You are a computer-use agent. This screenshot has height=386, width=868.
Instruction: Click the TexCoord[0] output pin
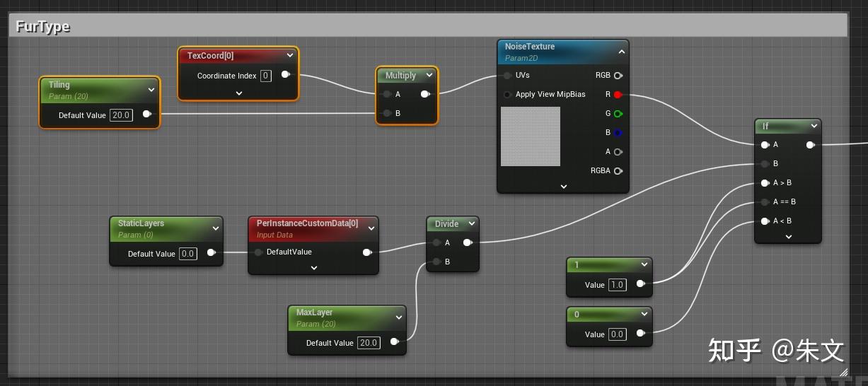pos(285,74)
